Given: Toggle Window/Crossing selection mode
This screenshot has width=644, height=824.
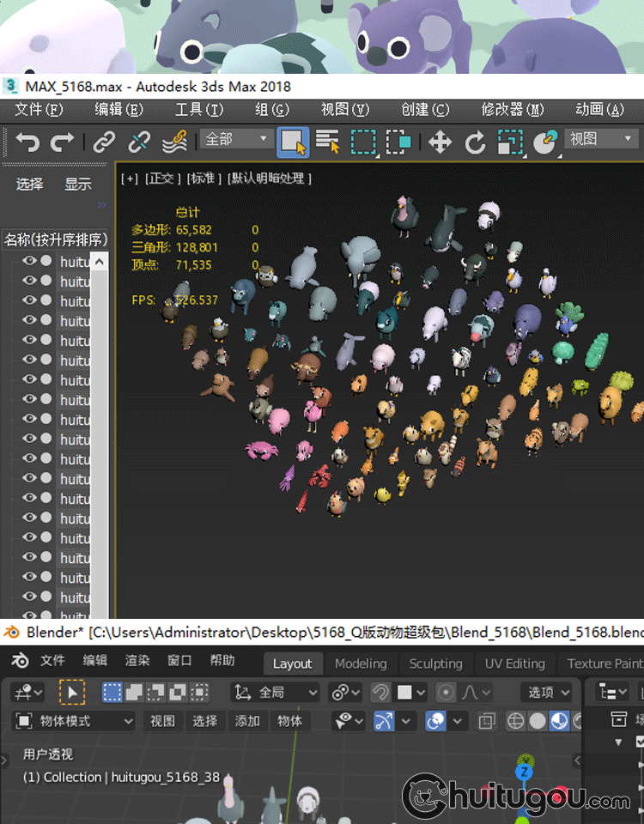Looking at the screenshot, I should coord(398,142).
